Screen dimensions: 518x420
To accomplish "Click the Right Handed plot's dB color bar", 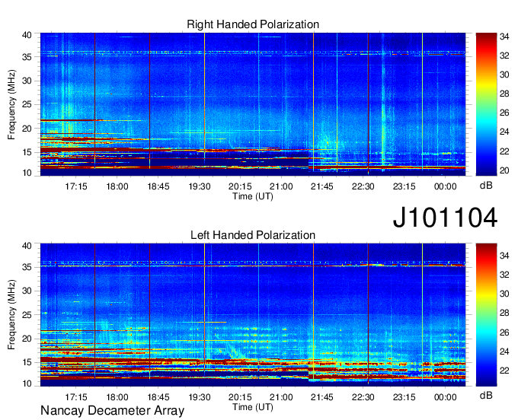I will 486,104.
